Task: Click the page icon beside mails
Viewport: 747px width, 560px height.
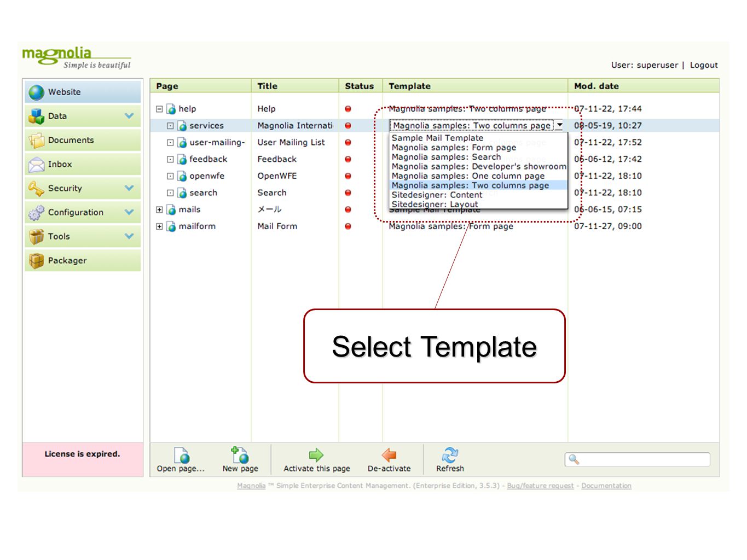Action: (171, 210)
